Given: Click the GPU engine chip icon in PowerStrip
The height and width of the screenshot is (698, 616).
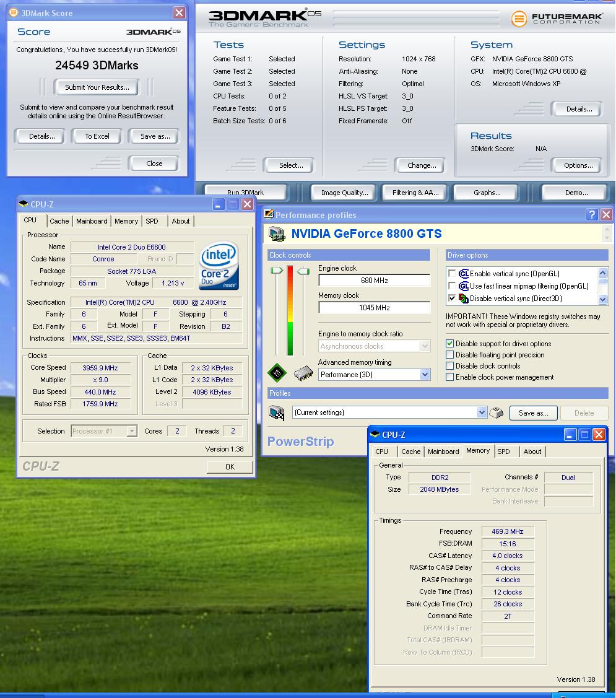Looking at the screenshot, I should click(x=277, y=373).
